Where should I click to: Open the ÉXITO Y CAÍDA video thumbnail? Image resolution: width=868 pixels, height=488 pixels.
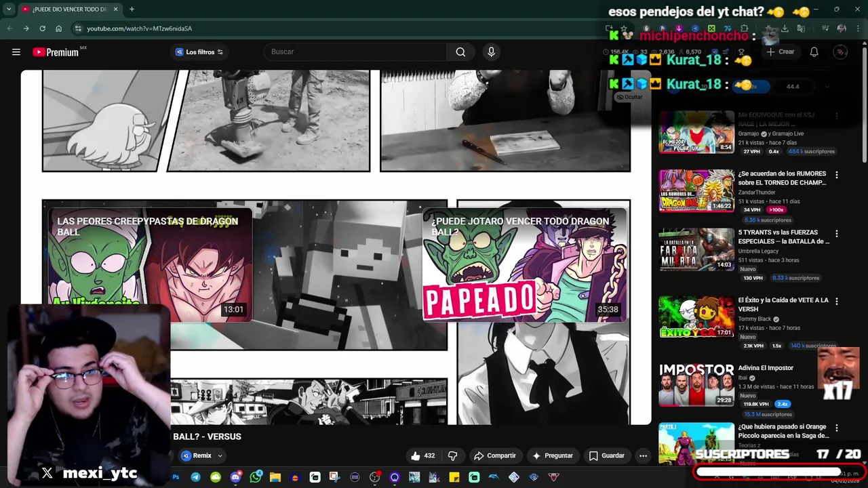(x=696, y=317)
